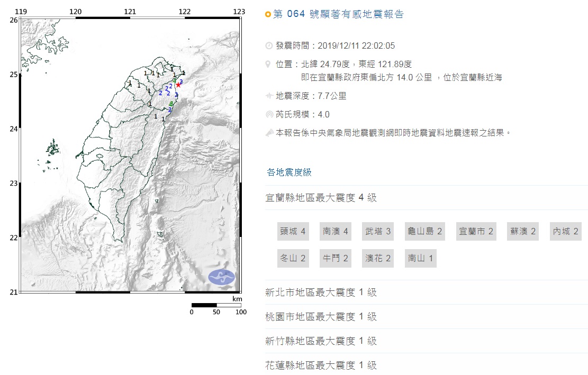This screenshot has height=375, width=588.
Task: Click the 地震深度:7.7公里 text
Action: (x=311, y=96)
